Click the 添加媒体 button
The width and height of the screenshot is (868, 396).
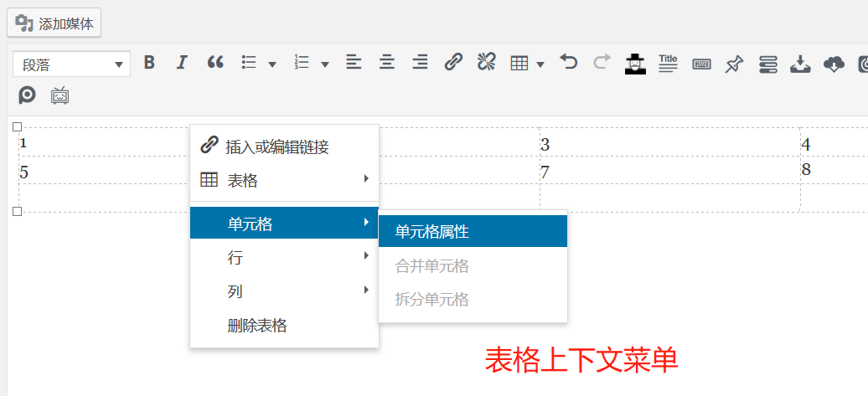tap(54, 23)
